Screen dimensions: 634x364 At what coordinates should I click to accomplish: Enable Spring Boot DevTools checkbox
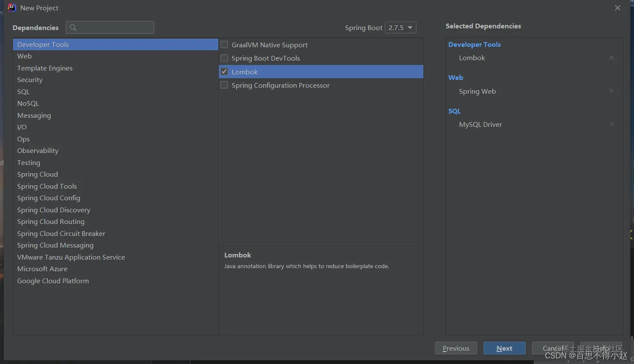224,58
